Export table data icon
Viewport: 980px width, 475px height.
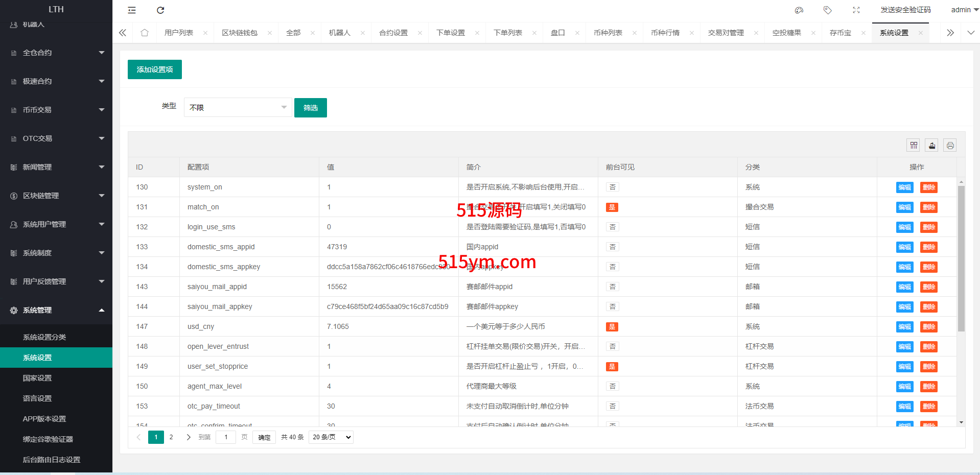(x=932, y=146)
